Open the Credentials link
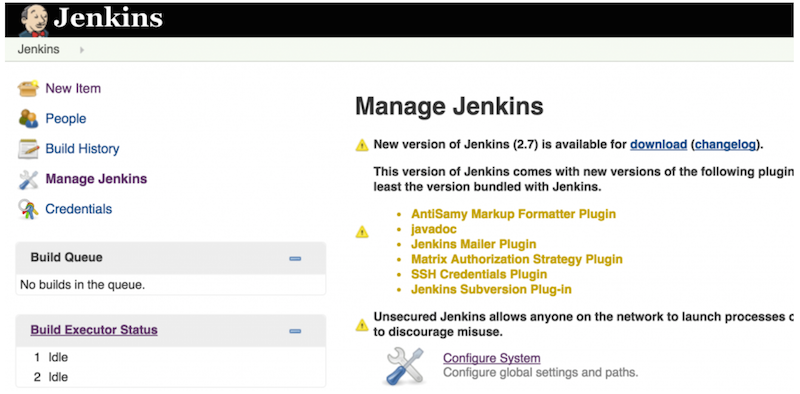This screenshot has width=800, height=394. tap(79, 209)
